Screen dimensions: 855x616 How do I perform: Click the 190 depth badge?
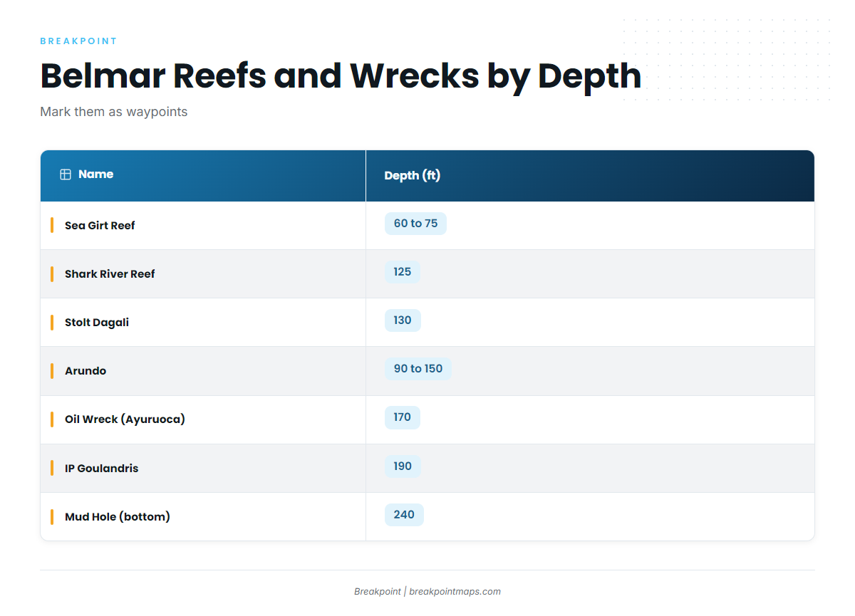403,466
